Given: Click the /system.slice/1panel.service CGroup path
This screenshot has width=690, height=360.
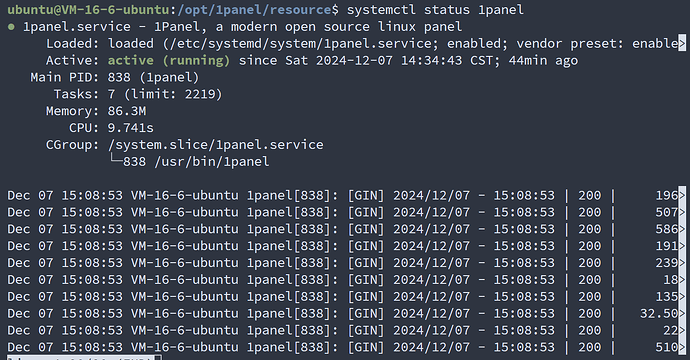Looking at the screenshot, I should click(216, 145).
